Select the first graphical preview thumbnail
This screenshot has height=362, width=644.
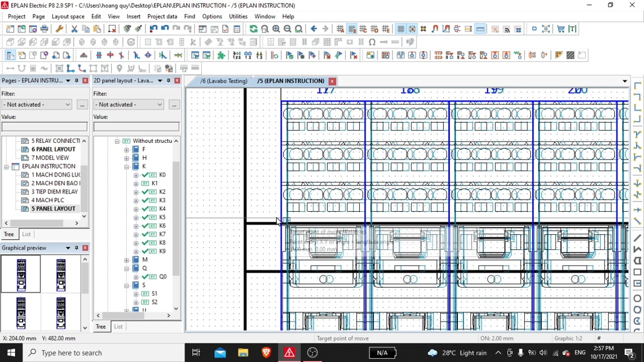pyautogui.click(x=21, y=274)
